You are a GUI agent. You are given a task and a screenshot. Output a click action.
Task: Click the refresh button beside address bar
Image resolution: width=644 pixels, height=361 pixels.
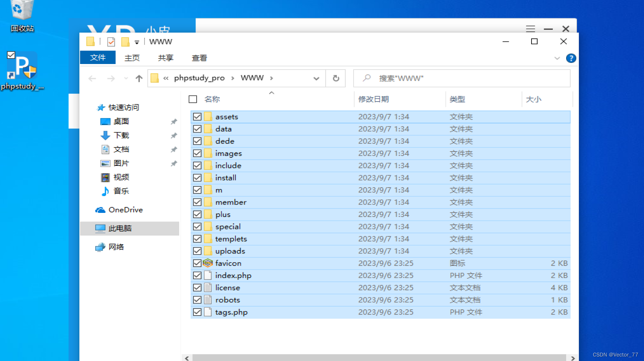336,78
